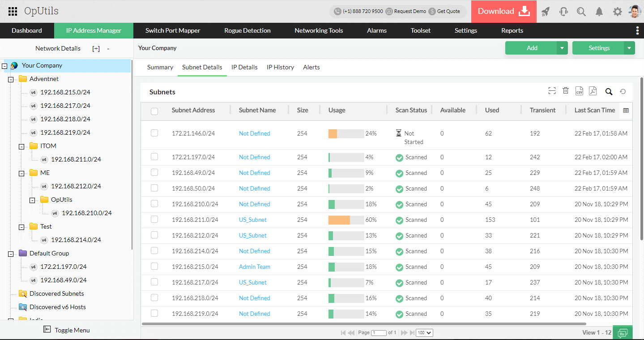Check the 192.168.215.0/24 row checkbox

pyautogui.click(x=154, y=266)
